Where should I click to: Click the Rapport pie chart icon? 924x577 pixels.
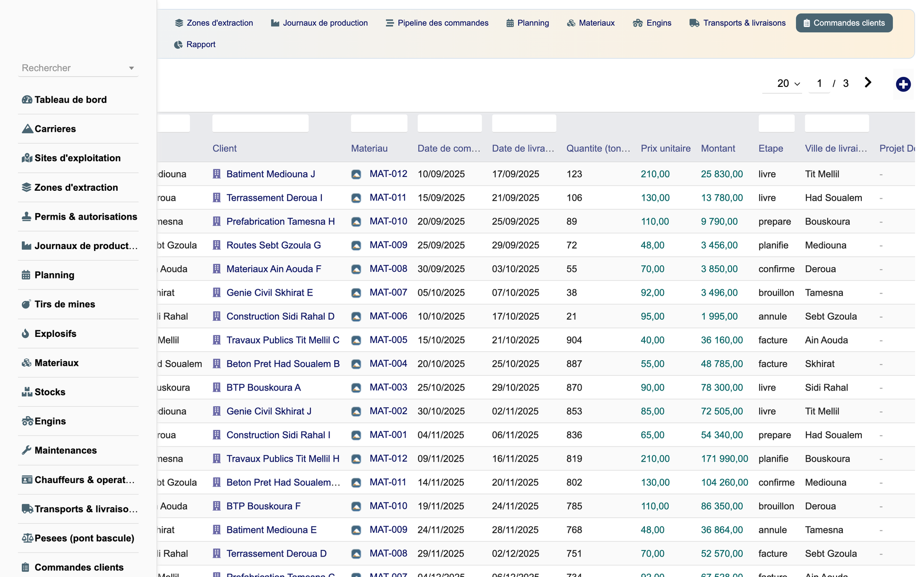(x=179, y=45)
